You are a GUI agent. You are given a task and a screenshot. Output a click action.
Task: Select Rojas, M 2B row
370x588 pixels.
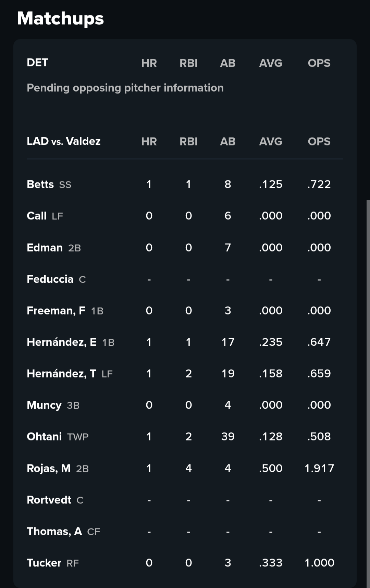click(x=185, y=468)
